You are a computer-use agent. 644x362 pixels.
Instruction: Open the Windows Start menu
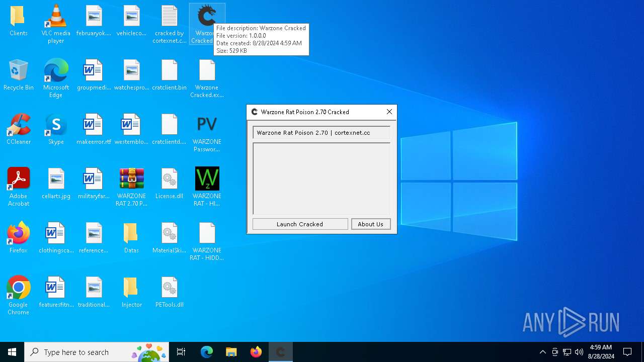click(x=12, y=352)
